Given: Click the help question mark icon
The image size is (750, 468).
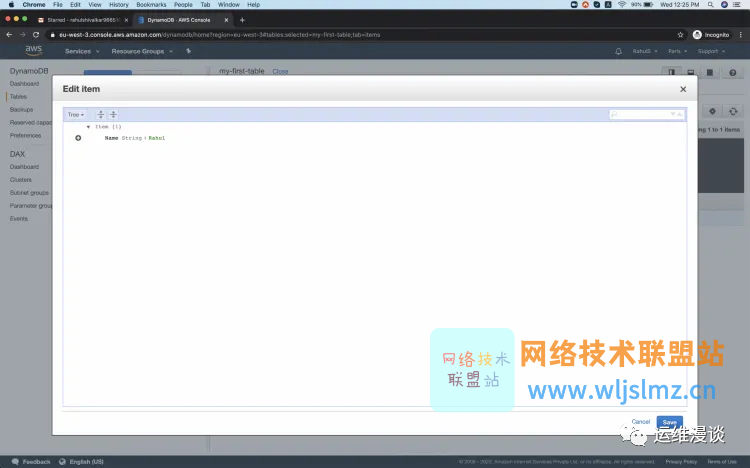Looking at the screenshot, I should [x=732, y=72].
